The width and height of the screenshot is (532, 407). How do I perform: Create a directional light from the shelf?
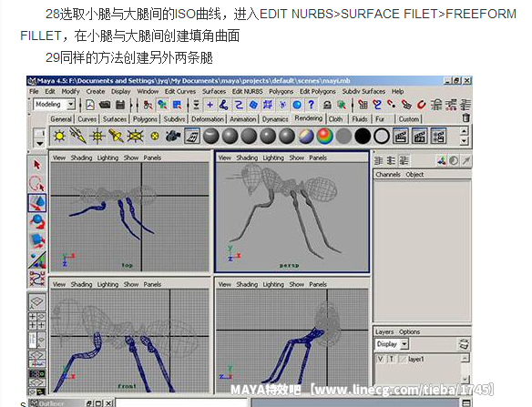[78, 136]
